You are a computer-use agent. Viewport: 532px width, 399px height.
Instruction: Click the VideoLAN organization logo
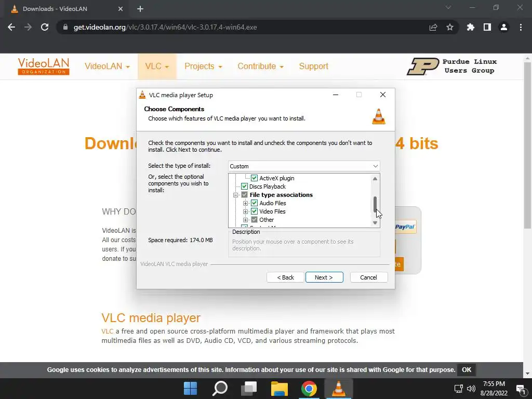click(x=44, y=66)
